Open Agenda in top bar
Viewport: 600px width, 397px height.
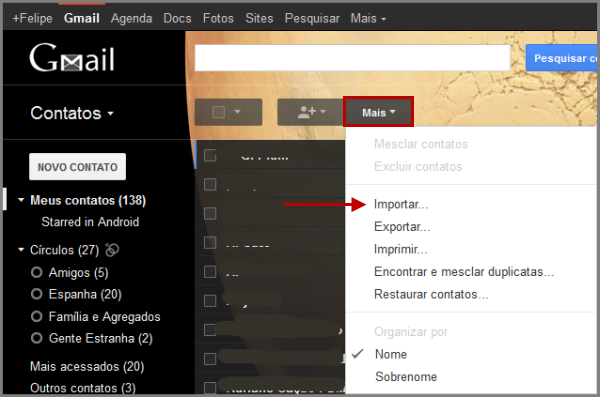(x=131, y=18)
